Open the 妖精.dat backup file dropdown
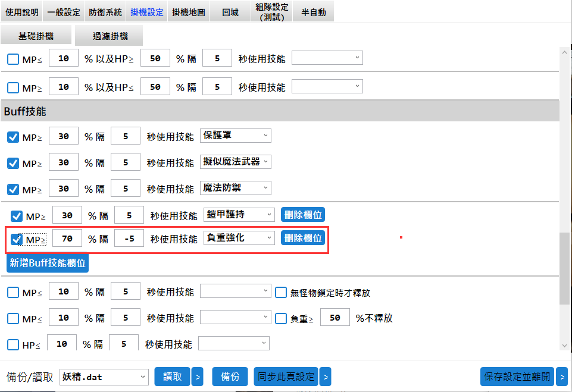 (104, 377)
